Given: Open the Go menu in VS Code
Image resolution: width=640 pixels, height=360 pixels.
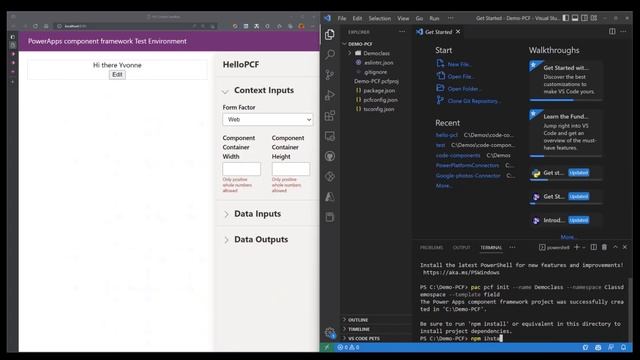Looking at the screenshot, I should click(419, 18).
